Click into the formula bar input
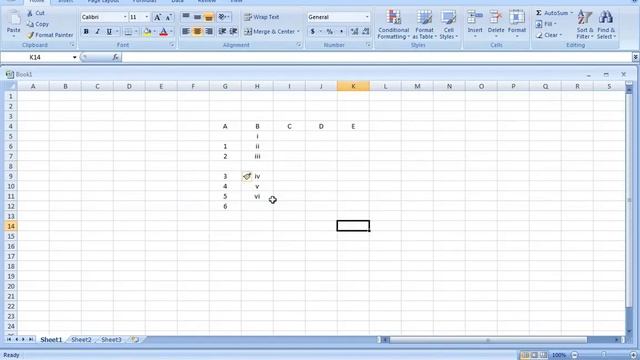Image resolution: width=640 pixels, height=360 pixels. coord(377,58)
